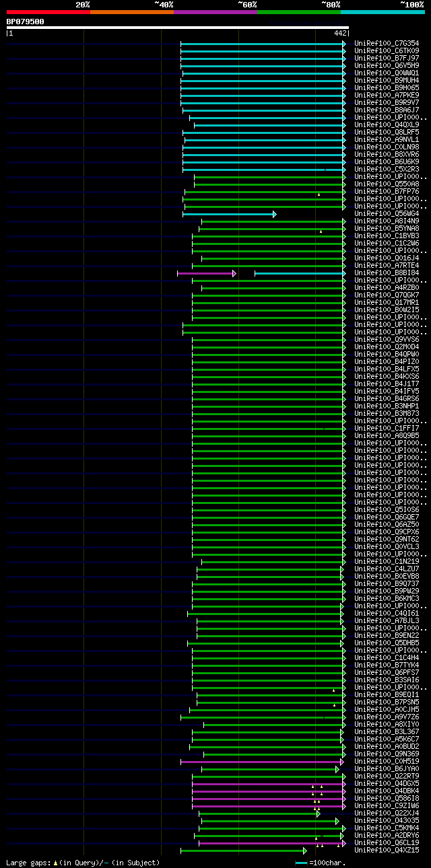431x868 pixels.
Task: Open hit UniRef100_A7PKE9
Action: [x=387, y=96]
